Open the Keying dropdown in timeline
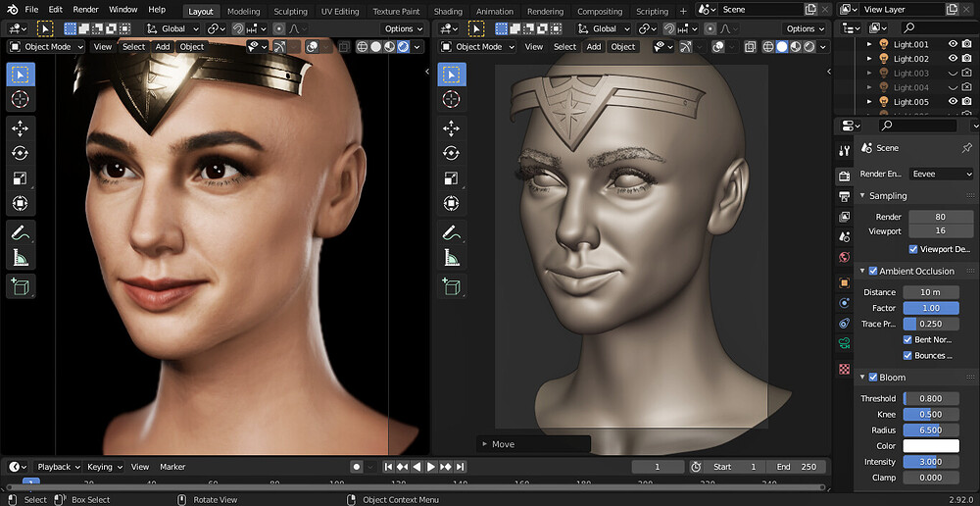Image resolution: width=980 pixels, height=506 pixels. coord(105,467)
